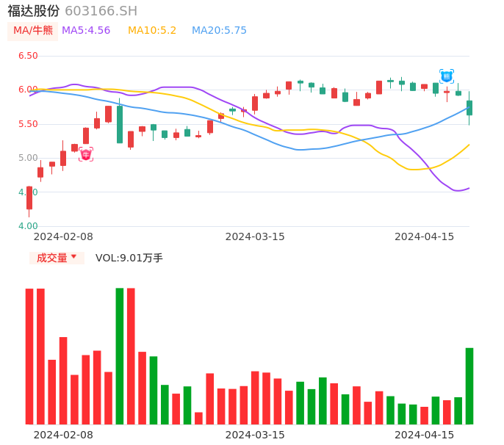Viewport: 504px width, 445px height.
Task: Click the blue bear (熊) signal marker
Action: (x=447, y=76)
